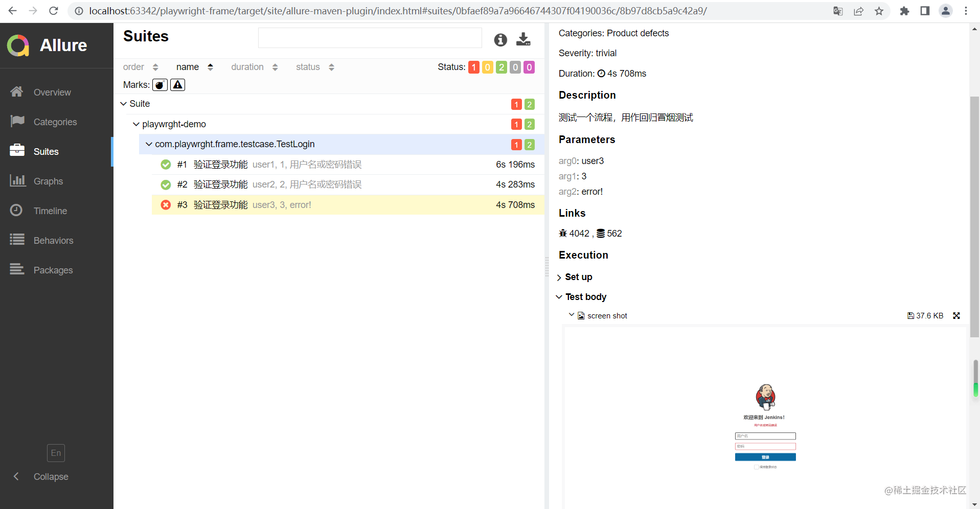980x509 pixels.
Task: Collapse the playwrght-demo node
Action: 335,124
